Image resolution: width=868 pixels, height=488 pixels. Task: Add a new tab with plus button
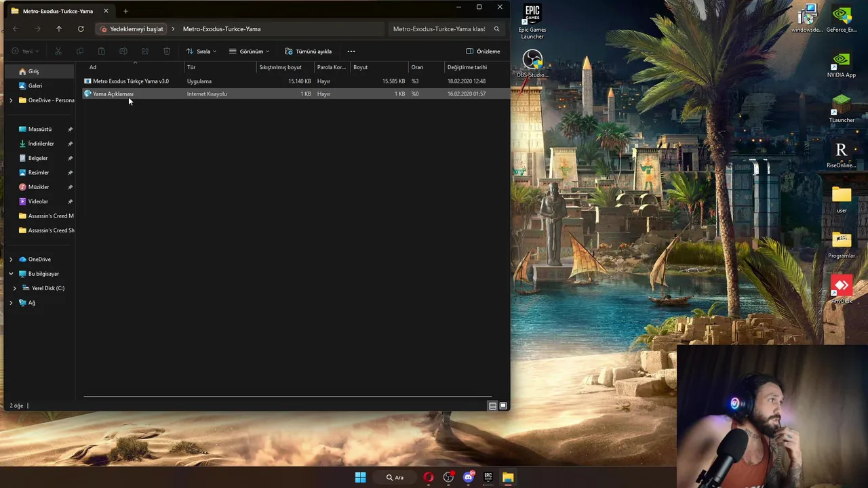click(125, 11)
